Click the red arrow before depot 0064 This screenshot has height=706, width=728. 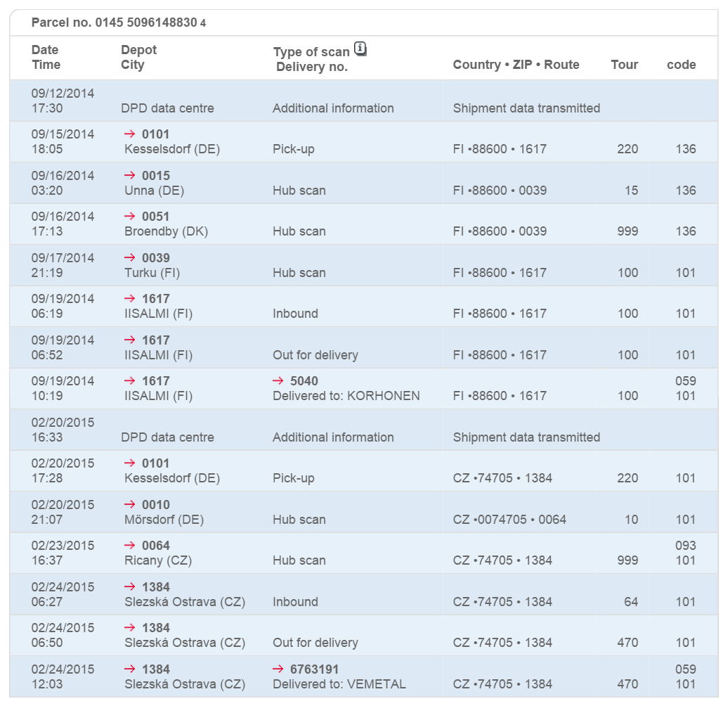point(130,546)
